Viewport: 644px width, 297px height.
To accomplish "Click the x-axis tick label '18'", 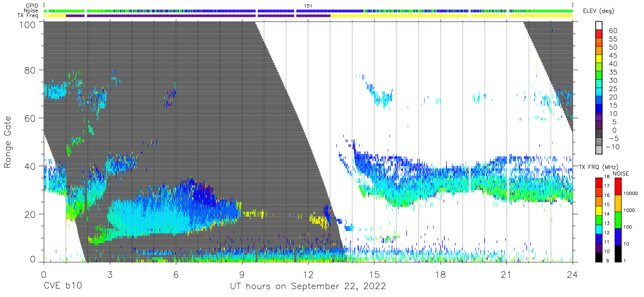I will tap(441, 274).
